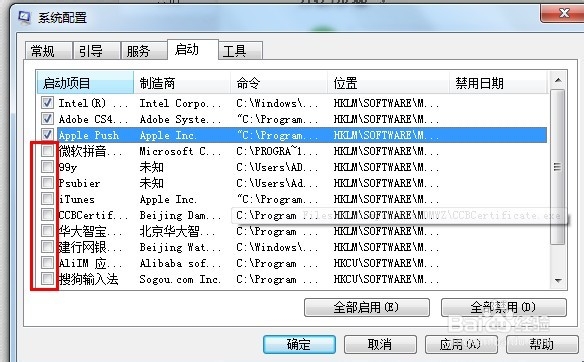Enable the 建行网银 startup item checkbox
Viewport: 584px width, 362px height.
pyautogui.click(x=47, y=247)
